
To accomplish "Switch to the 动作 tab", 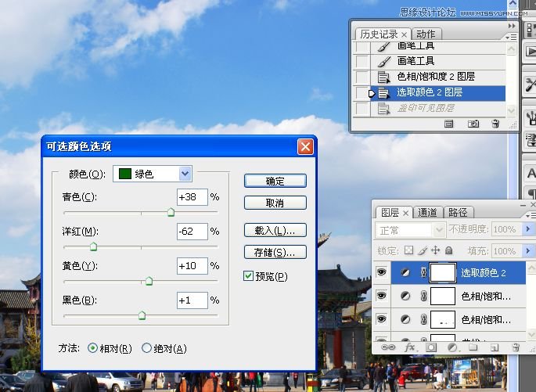I will pos(426,34).
